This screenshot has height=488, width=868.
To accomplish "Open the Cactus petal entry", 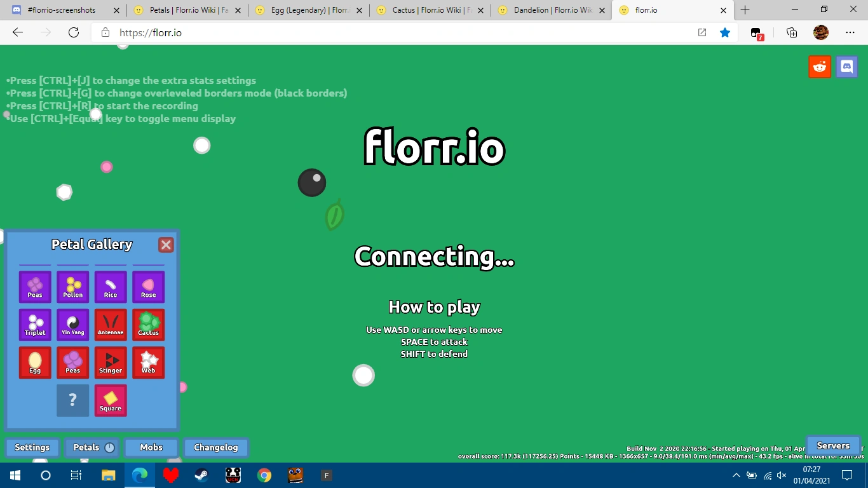I will pos(148,325).
